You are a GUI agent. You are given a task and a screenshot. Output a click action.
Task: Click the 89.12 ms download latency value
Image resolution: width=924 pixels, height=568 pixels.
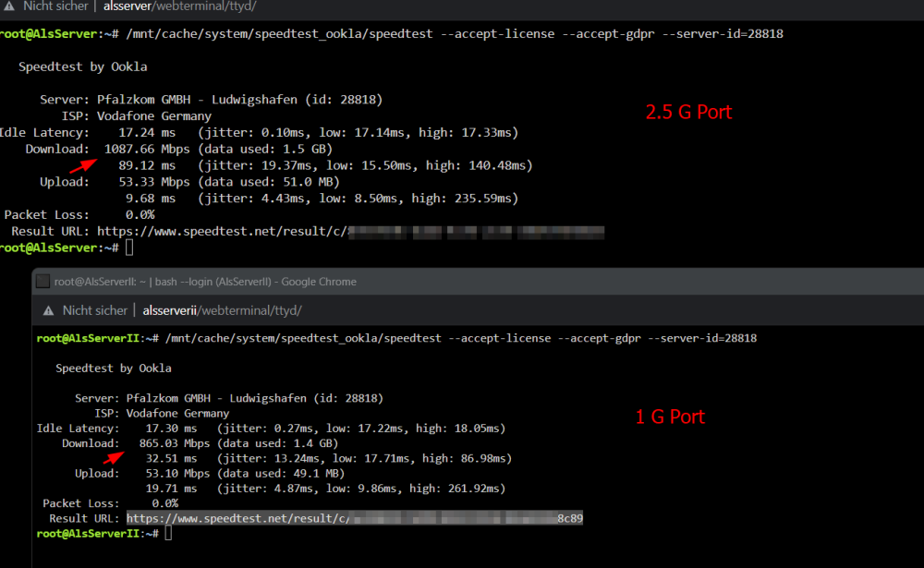pos(147,165)
